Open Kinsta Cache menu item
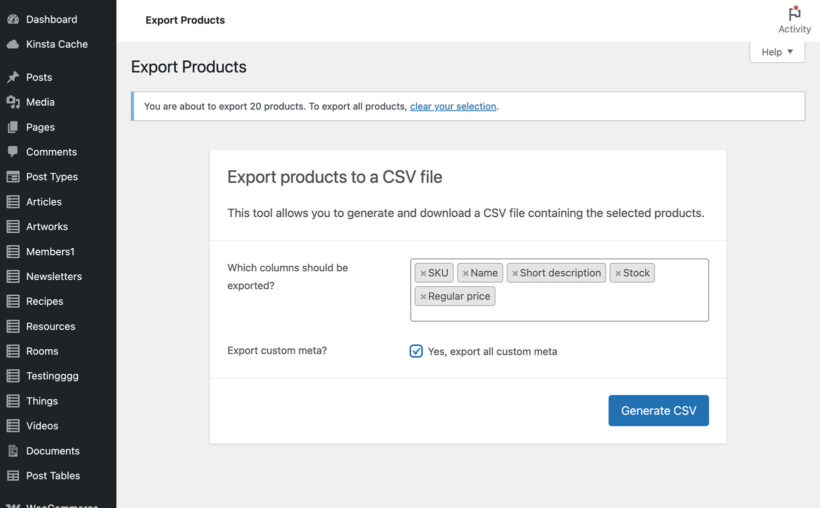This screenshot has height=508, width=820. click(57, 44)
